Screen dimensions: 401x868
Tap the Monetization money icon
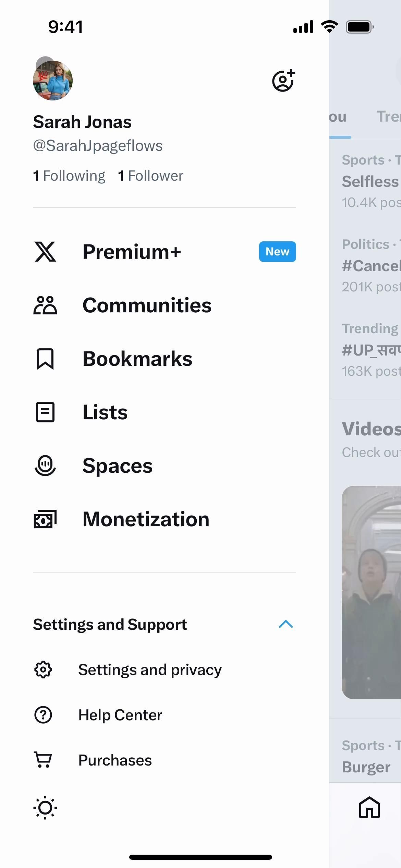point(45,519)
